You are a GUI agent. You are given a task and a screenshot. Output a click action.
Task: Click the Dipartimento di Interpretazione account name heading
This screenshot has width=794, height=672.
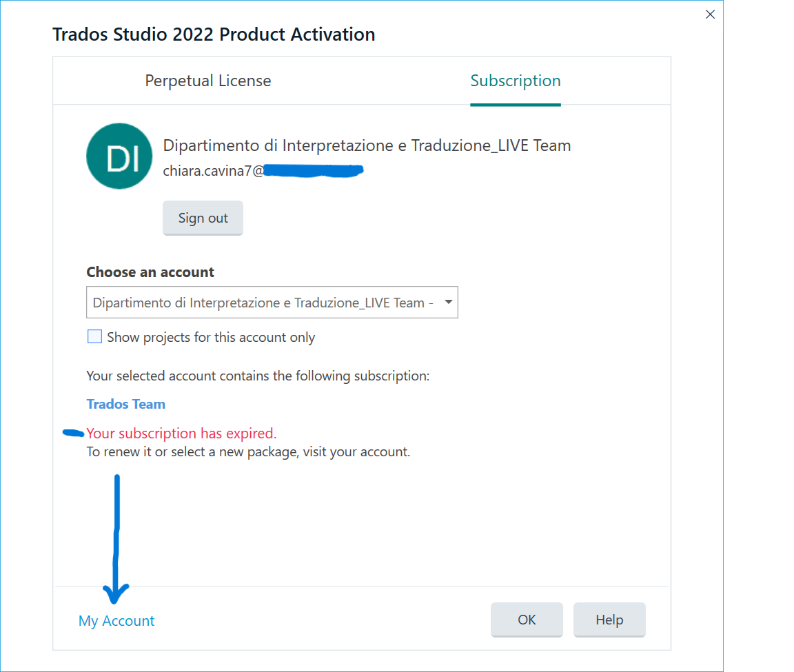[x=367, y=145]
